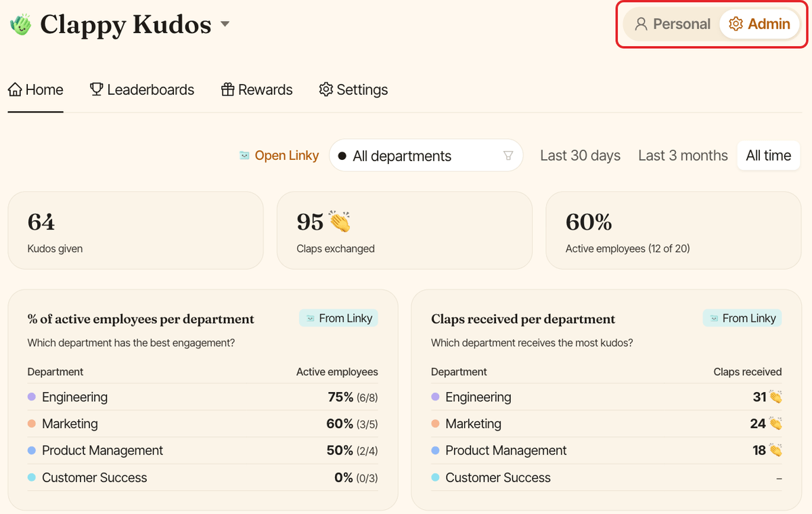Switch to Personal view
Viewport: 812px width, 514px height.
point(672,24)
